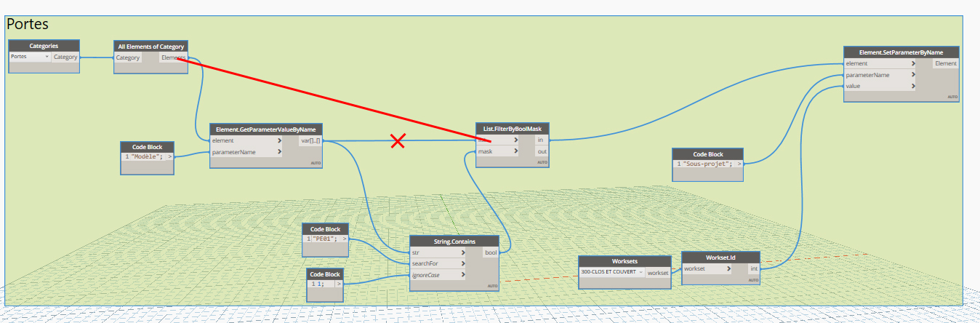This screenshot has height=323, width=980.
Task: Click the red X mark on the wire
Action: [x=398, y=141]
